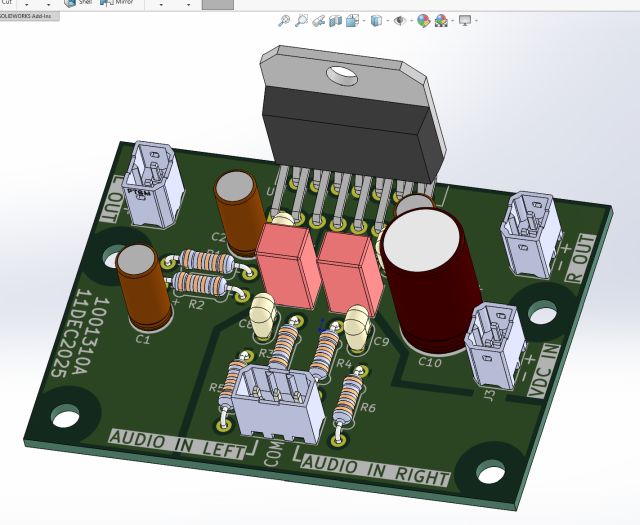Click the Shell feature button

83,3
